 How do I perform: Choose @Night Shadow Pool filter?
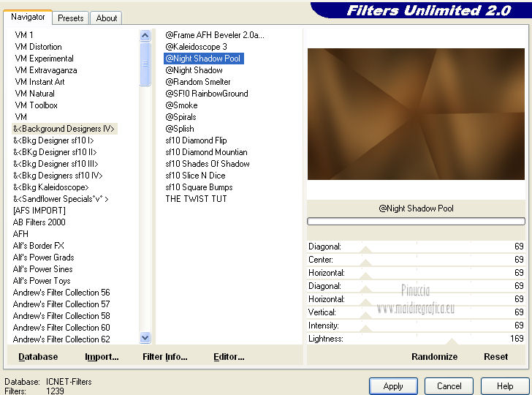pyautogui.click(x=204, y=59)
